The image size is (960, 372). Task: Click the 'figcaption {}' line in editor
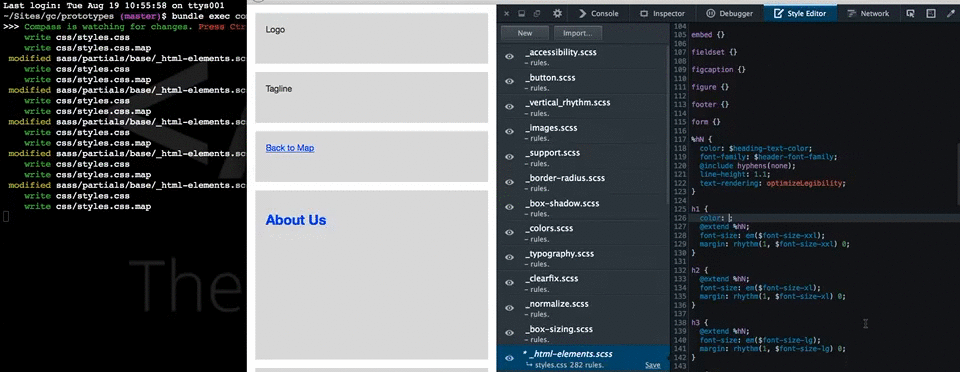(718, 70)
